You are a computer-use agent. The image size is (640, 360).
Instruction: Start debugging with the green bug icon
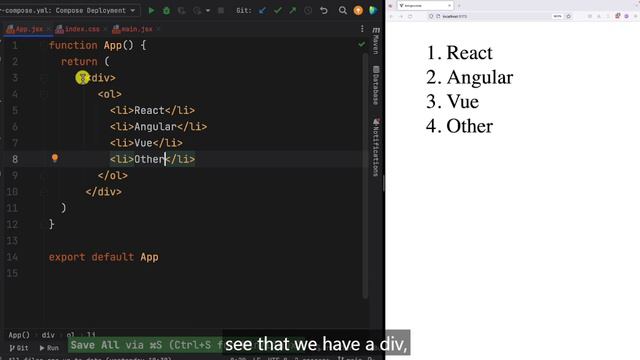point(166,11)
